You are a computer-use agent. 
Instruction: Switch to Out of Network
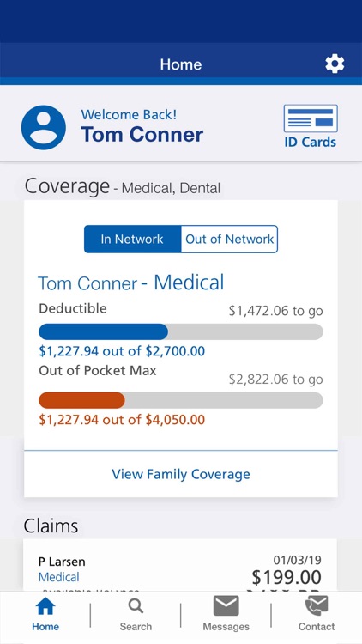[229, 239]
